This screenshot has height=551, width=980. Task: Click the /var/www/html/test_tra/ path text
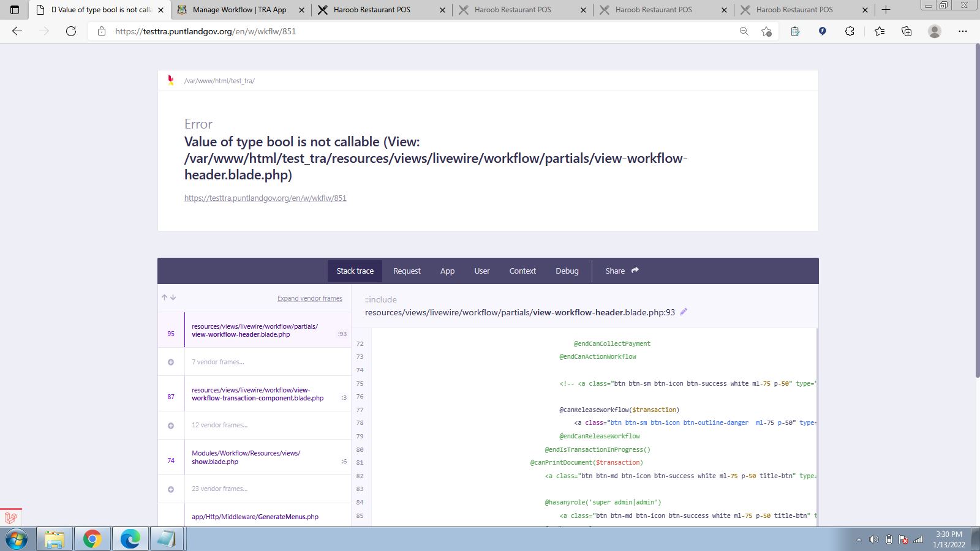point(219,81)
